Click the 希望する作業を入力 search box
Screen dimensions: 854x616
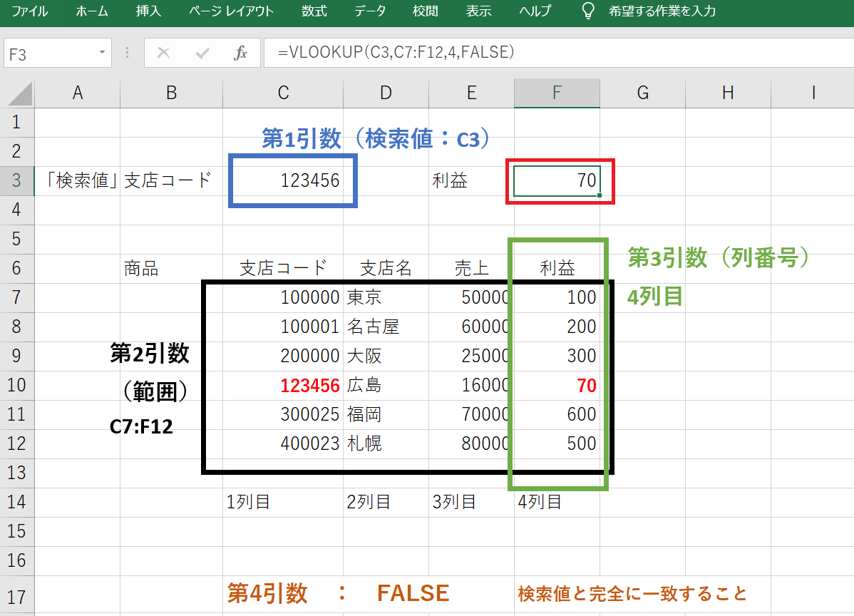click(x=662, y=11)
